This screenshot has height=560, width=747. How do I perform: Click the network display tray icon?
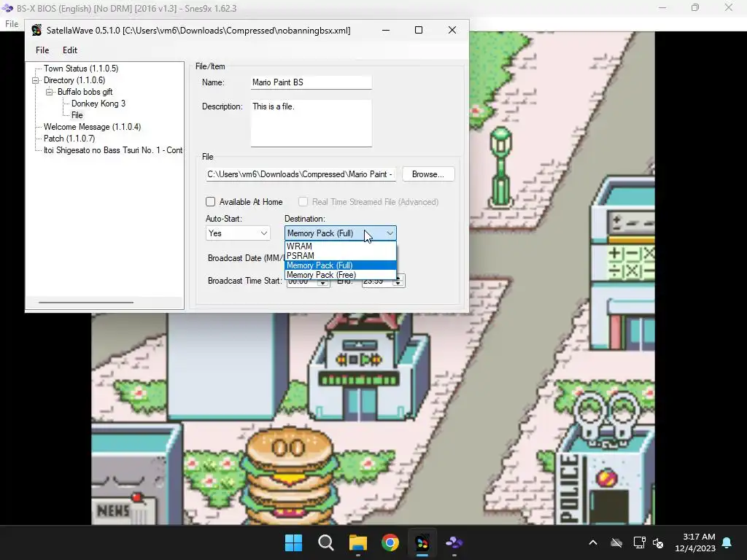click(639, 542)
